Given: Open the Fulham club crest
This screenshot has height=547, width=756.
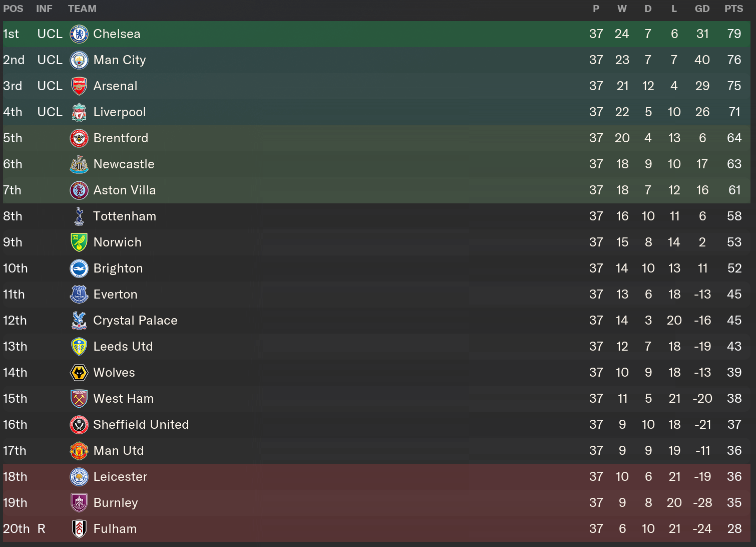Looking at the screenshot, I should pyautogui.click(x=79, y=529).
